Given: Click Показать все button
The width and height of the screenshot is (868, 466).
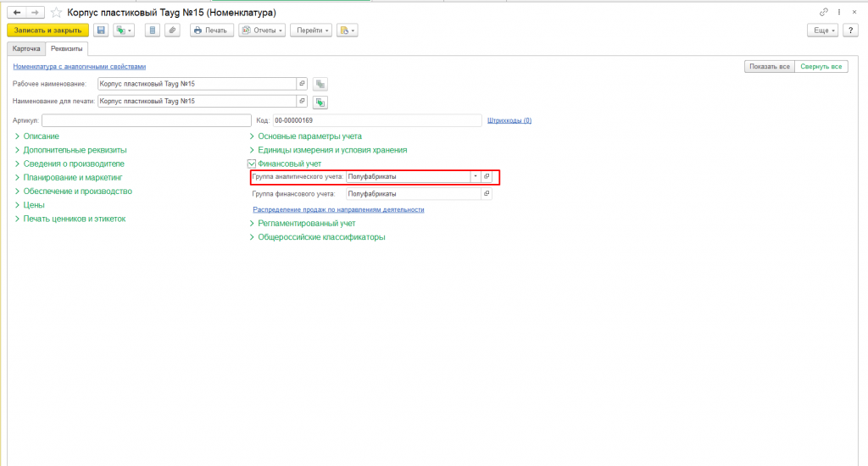Looking at the screenshot, I should (770, 66).
